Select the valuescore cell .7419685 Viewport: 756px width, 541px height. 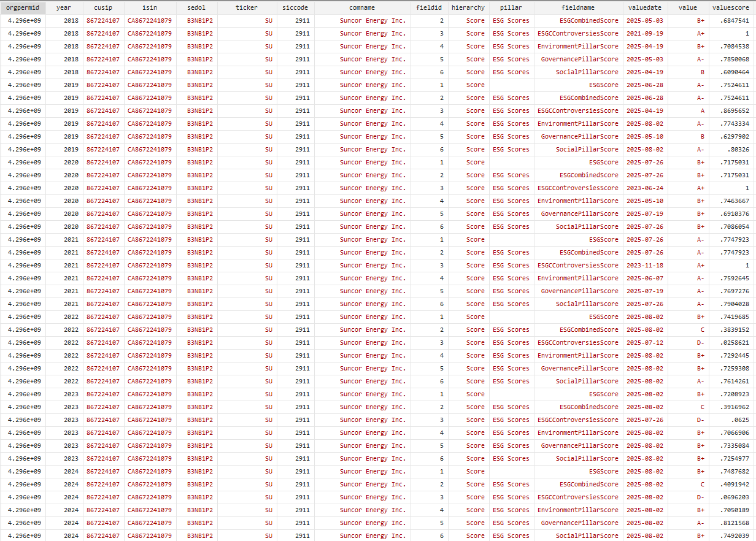pyautogui.click(x=730, y=317)
